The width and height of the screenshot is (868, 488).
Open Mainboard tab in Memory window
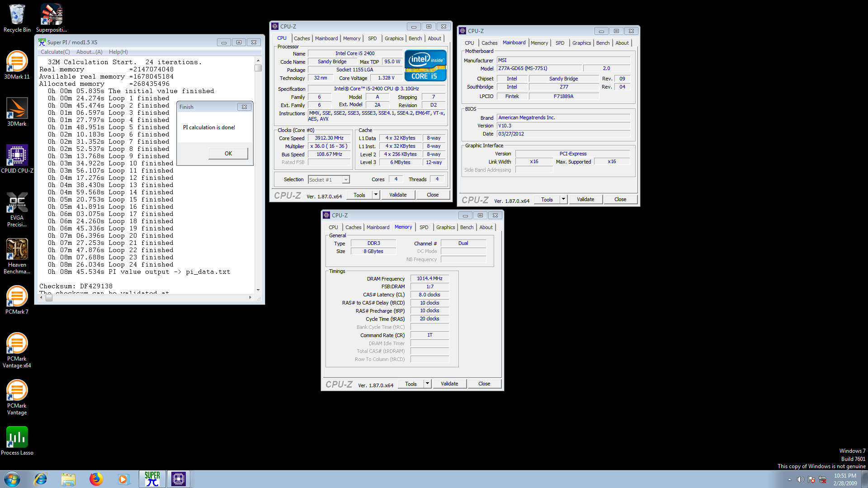coord(378,227)
